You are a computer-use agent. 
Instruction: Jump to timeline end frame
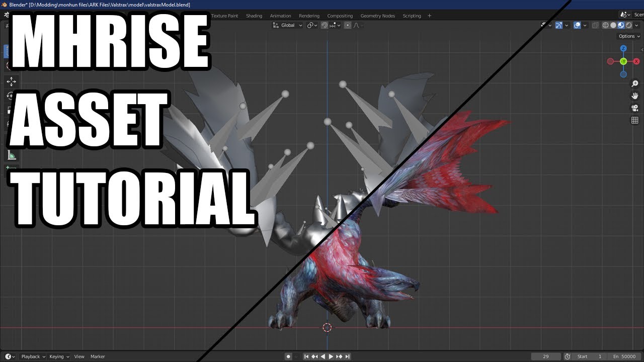coord(347,356)
